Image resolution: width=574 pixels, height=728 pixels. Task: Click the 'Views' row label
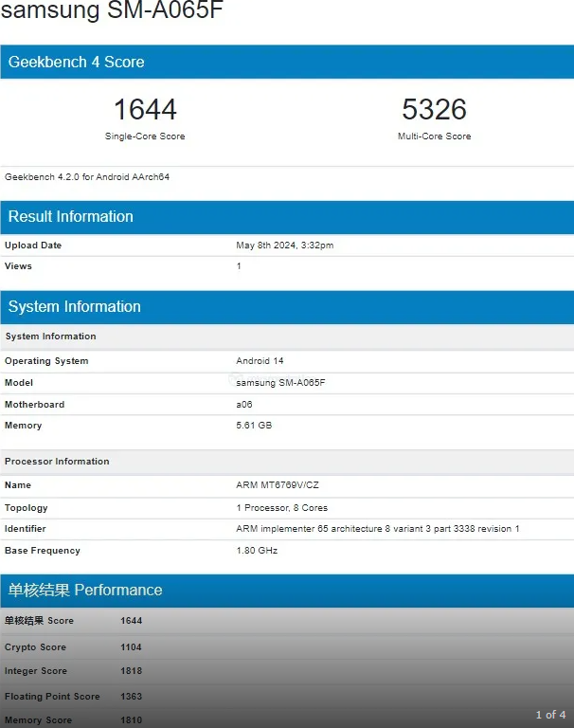18,266
